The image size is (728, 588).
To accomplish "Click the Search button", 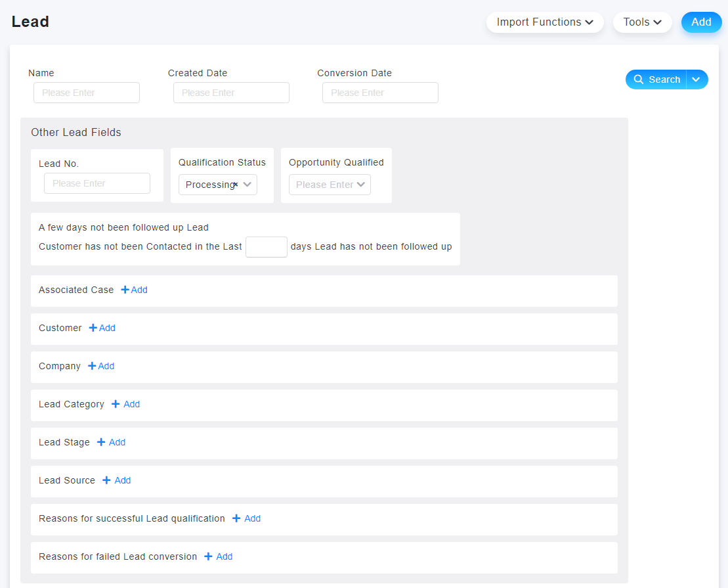I will pos(656,79).
